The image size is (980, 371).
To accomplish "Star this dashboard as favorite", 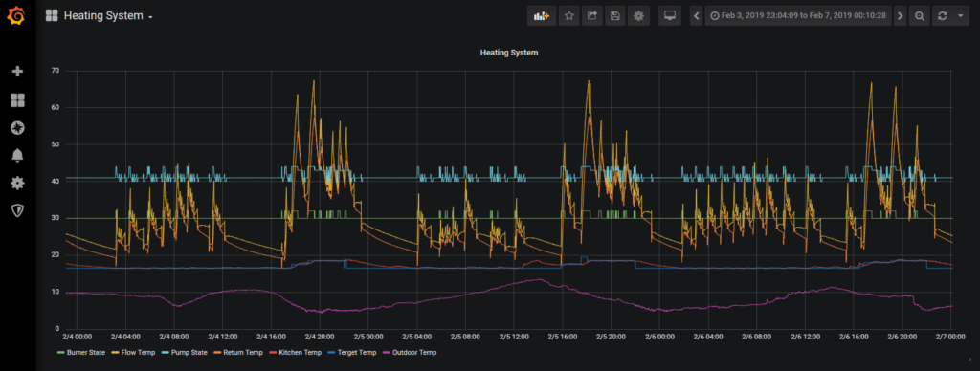I will click(568, 16).
